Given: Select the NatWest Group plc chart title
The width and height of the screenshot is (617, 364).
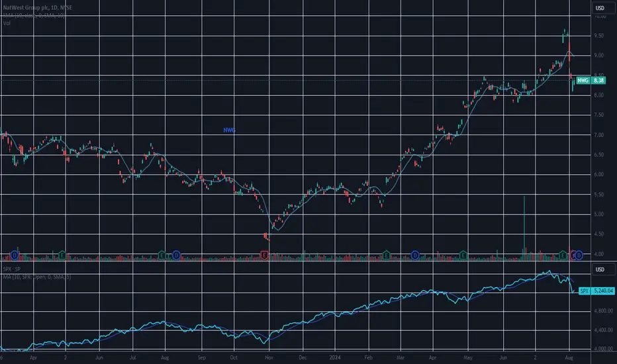Looking at the screenshot, I should pos(37,7).
